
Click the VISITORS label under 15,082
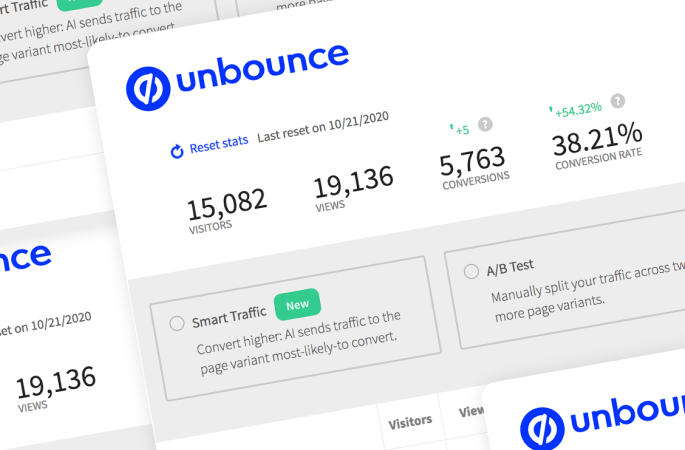[210, 227]
